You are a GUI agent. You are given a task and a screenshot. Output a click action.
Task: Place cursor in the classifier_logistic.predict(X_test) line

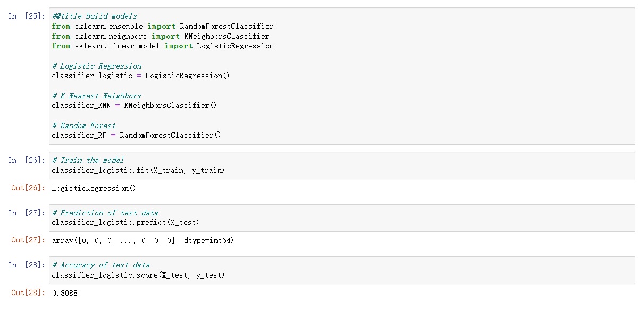coord(126,222)
